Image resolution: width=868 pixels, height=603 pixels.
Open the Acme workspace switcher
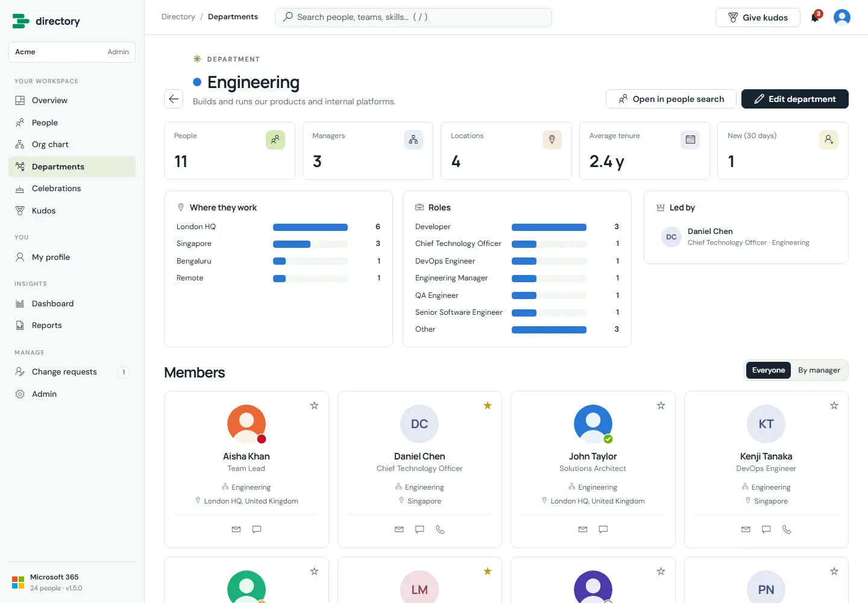click(72, 52)
